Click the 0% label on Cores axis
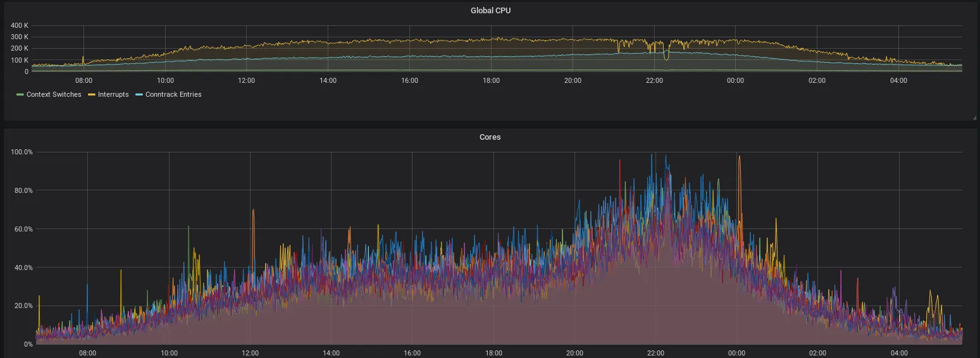 click(x=28, y=344)
